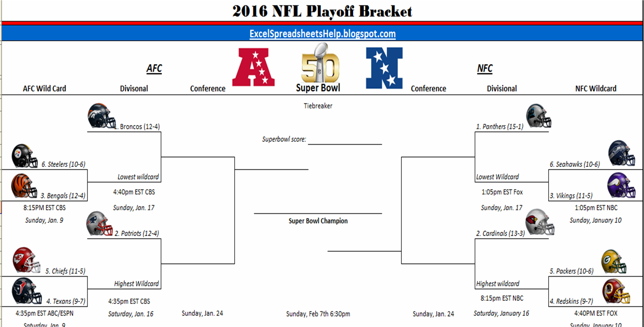Click the blue NFC logo

click(x=384, y=68)
